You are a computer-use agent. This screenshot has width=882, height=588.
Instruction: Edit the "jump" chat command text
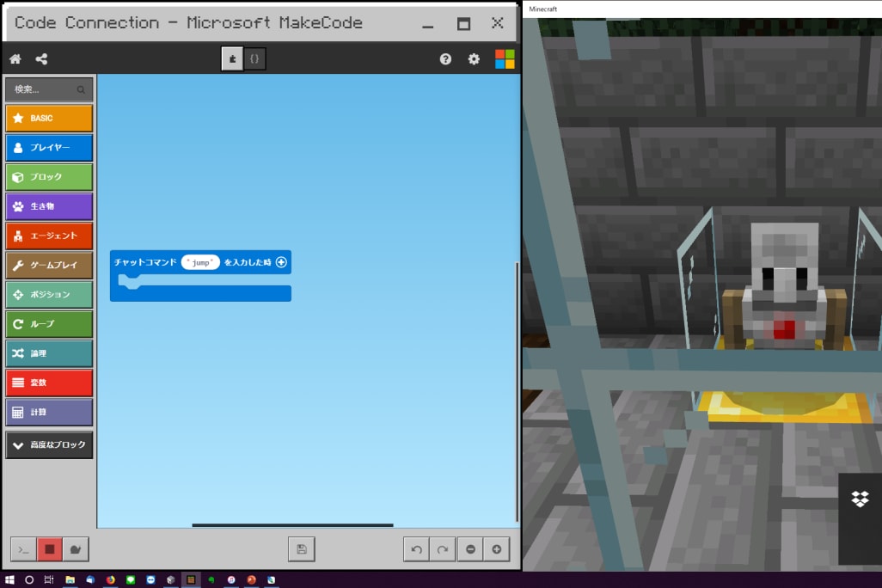(x=200, y=262)
